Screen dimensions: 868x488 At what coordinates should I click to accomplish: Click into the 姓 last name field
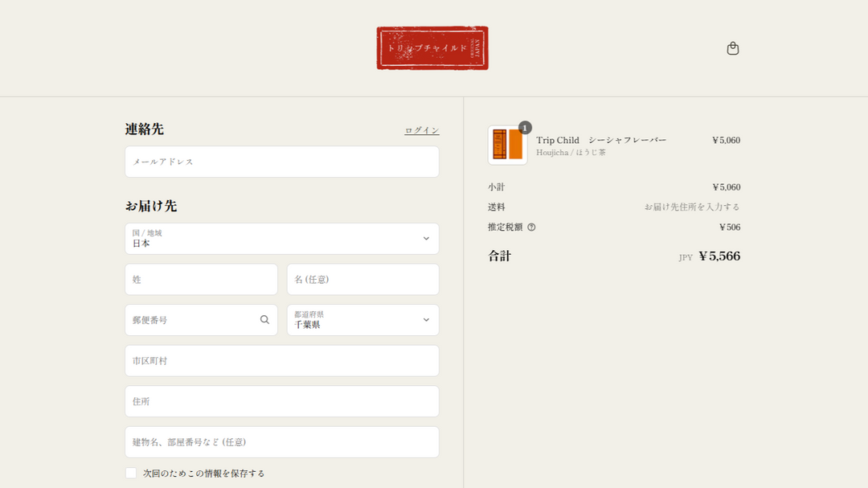point(201,280)
